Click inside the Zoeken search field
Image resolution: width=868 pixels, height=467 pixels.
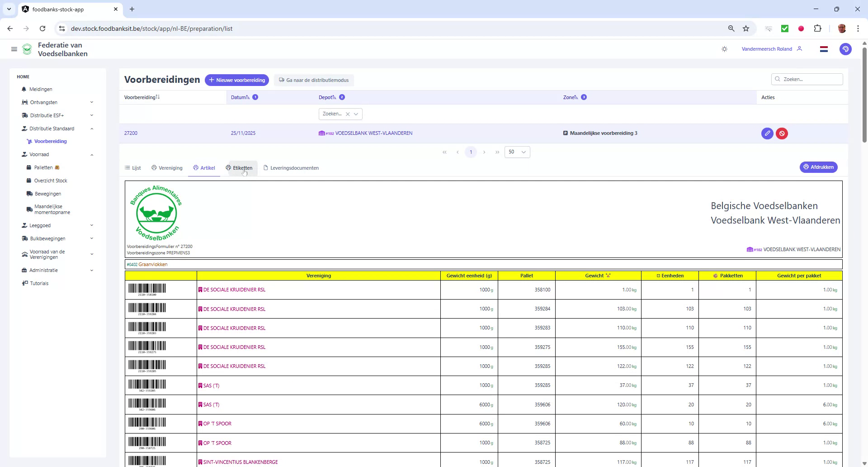(x=807, y=79)
